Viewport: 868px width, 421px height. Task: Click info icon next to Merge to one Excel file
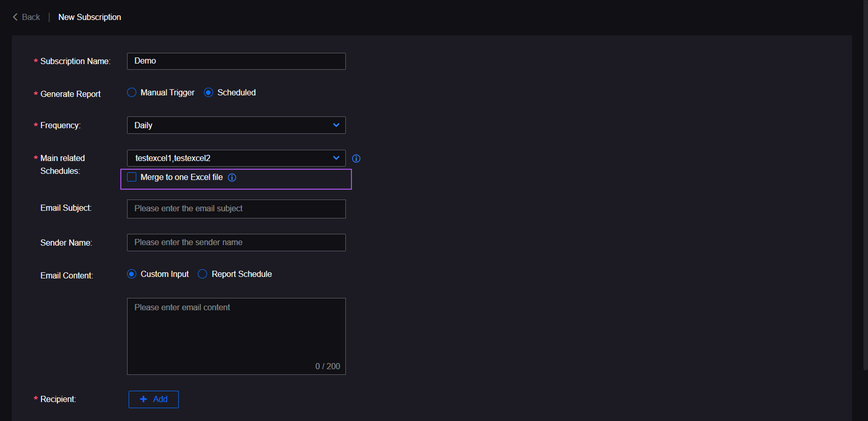coord(232,177)
